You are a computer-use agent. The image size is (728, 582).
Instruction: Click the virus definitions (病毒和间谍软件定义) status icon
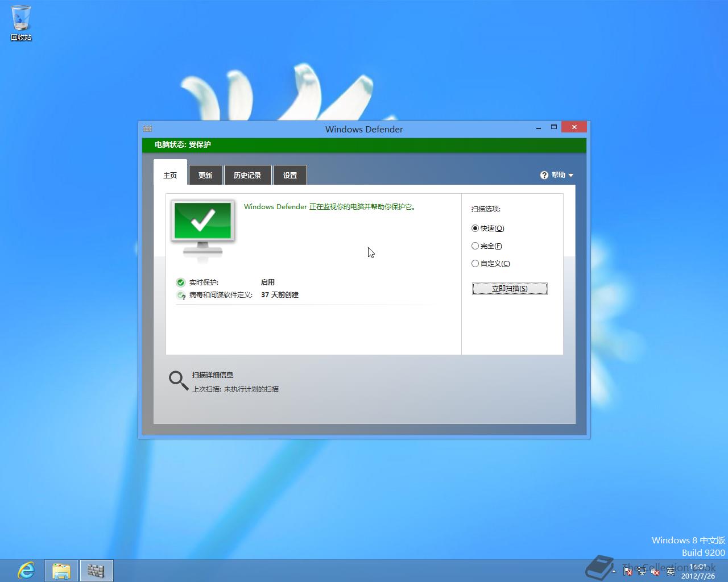point(181,295)
